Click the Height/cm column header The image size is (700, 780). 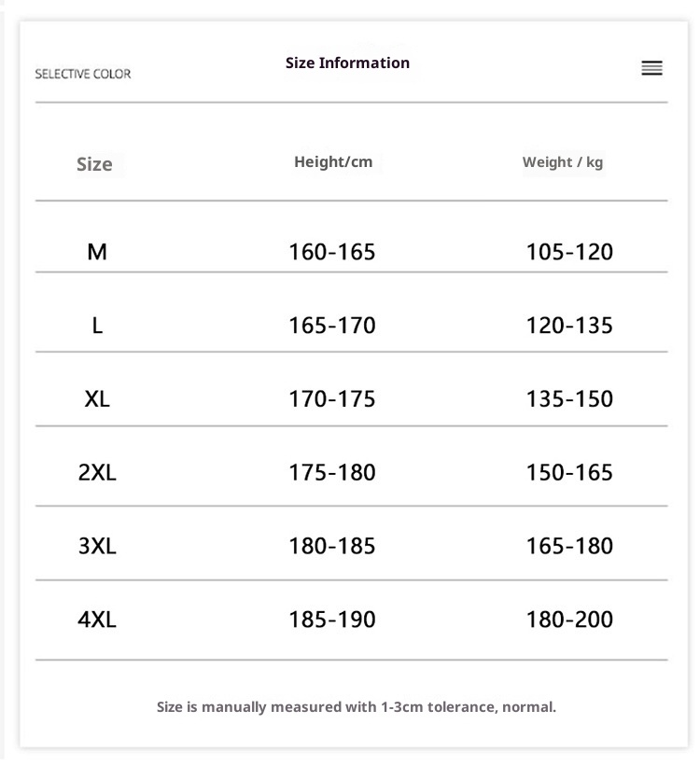333,161
